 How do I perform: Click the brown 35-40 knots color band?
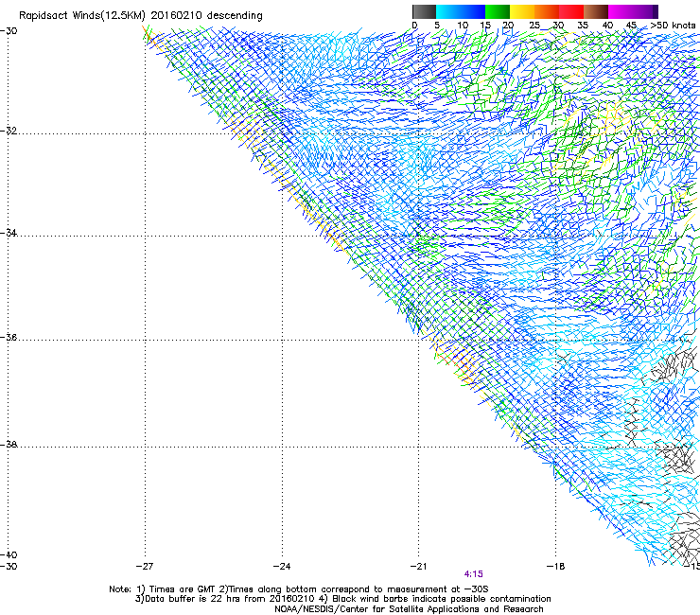click(596, 11)
